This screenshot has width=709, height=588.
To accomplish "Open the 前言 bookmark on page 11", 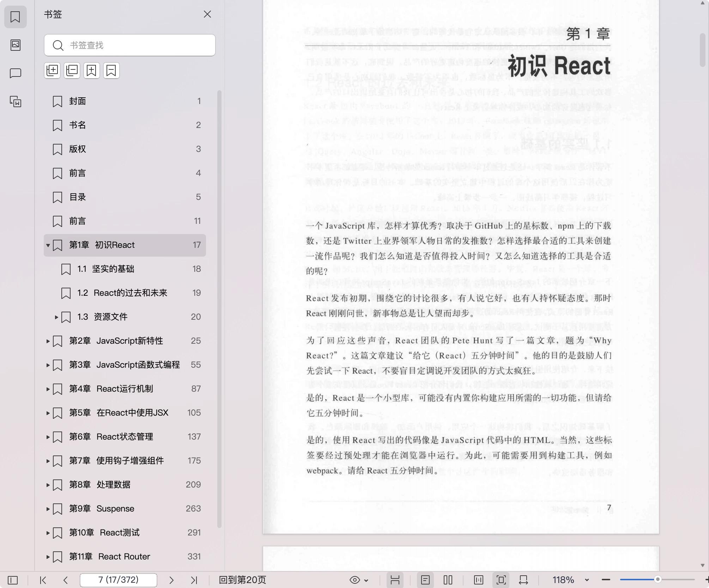I will [x=125, y=221].
